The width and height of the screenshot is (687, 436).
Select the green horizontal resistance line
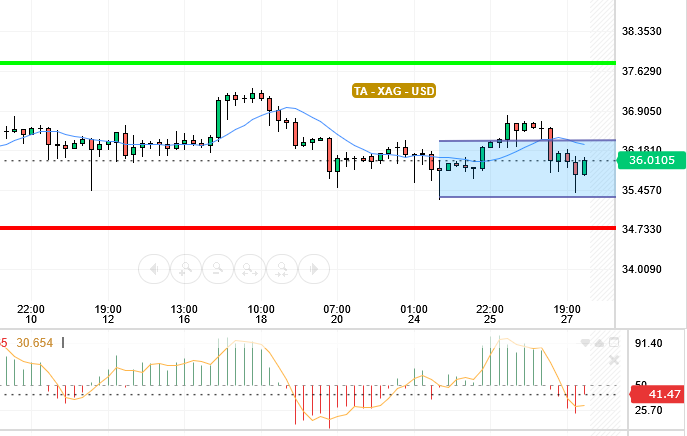(307, 63)
